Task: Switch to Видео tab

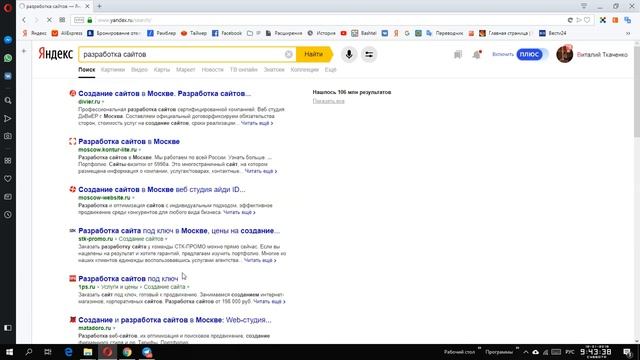Action: (139, 70)
